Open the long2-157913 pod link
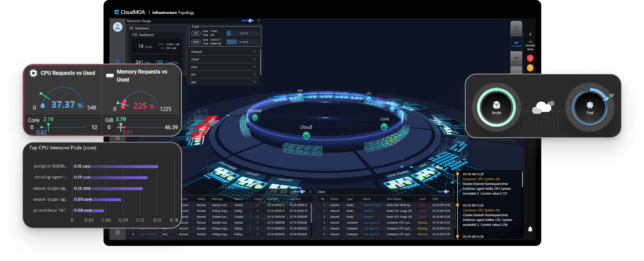644x261 pixels. (148, 234)
